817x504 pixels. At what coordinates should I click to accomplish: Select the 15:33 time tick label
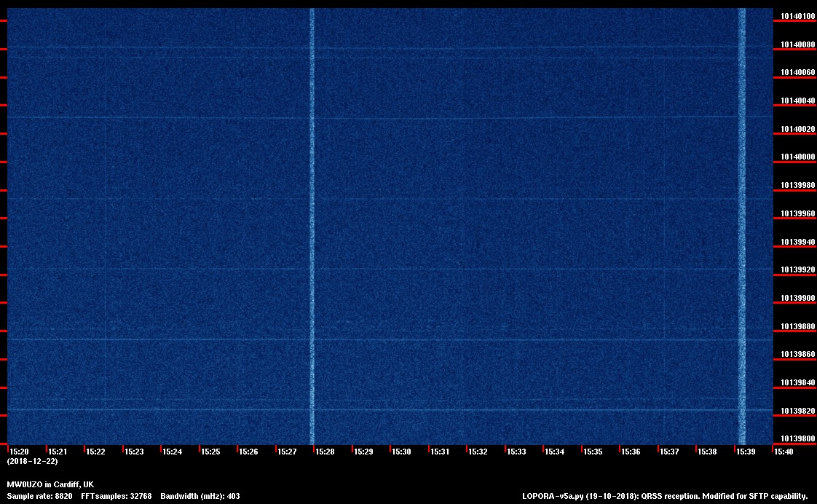tap(516, 452)
